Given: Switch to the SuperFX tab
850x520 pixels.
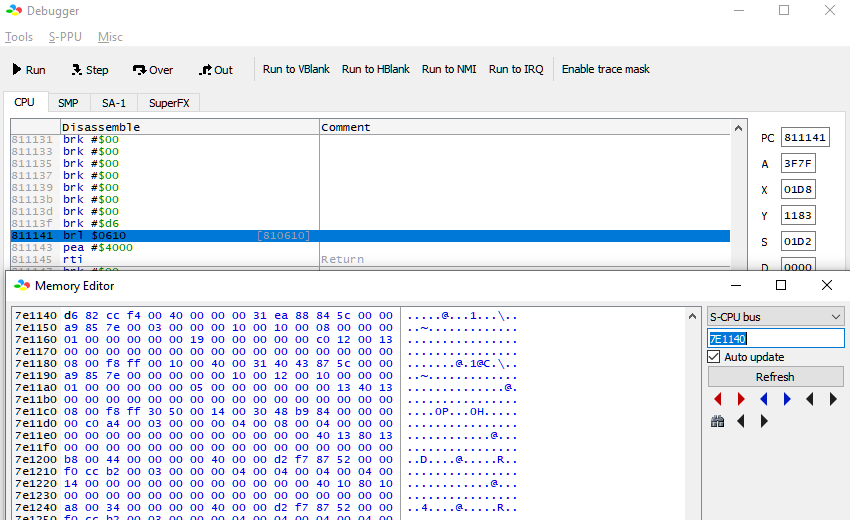Looking at the screenshot, I should point(169,102).
